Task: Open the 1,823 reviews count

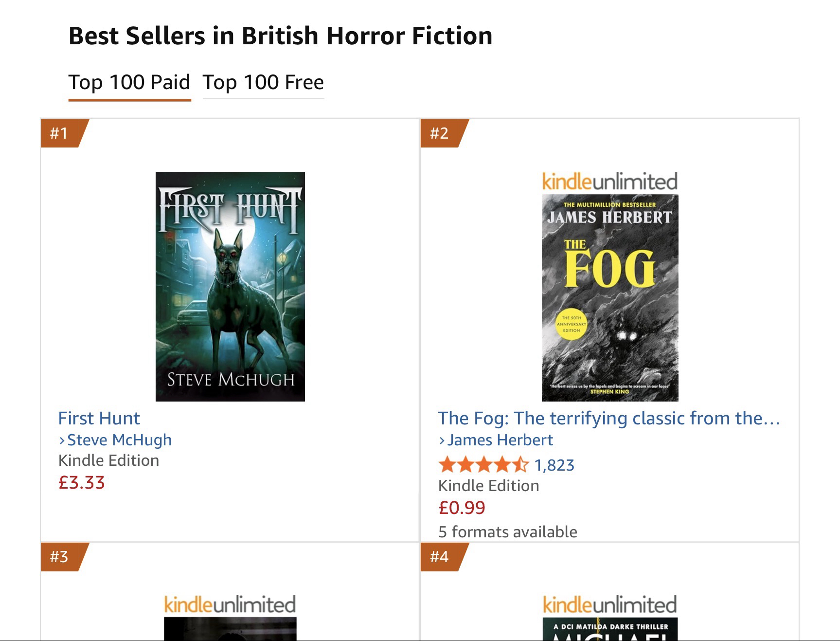Action: (x=554, y=465)
